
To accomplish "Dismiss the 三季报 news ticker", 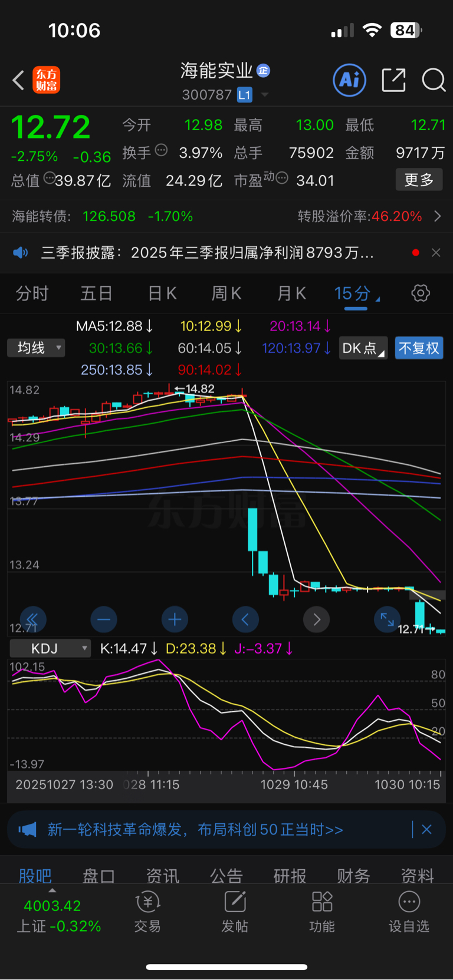I will click(x=436, y=253).
